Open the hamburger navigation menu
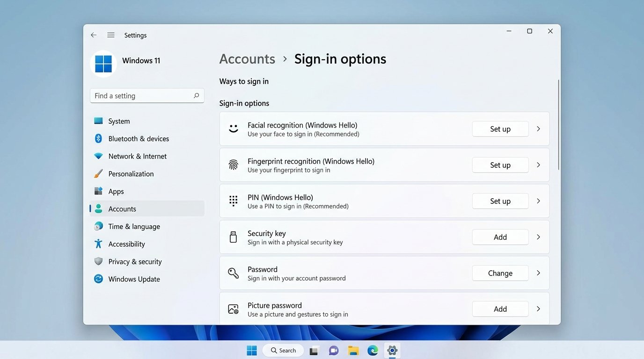Viewport: 644px width, 359px height. (x=111, y=35)
